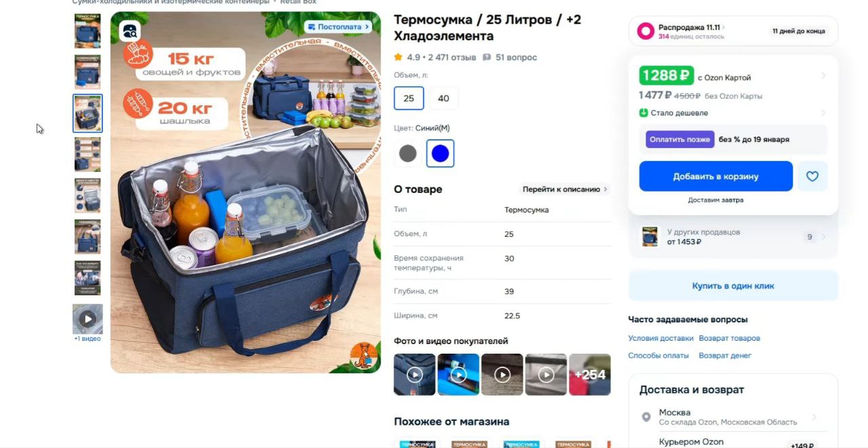Open questions via speech bubble icon

point(487,58)
